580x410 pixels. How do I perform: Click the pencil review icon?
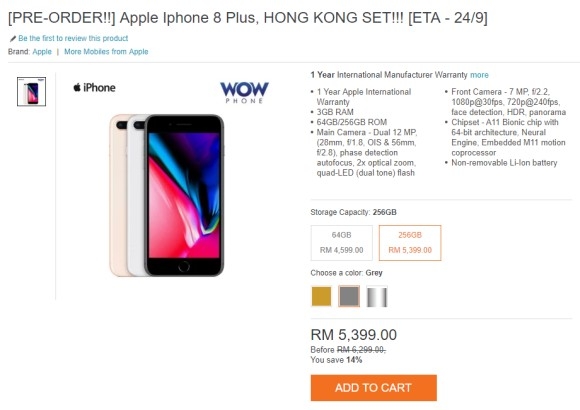point(13,38)
